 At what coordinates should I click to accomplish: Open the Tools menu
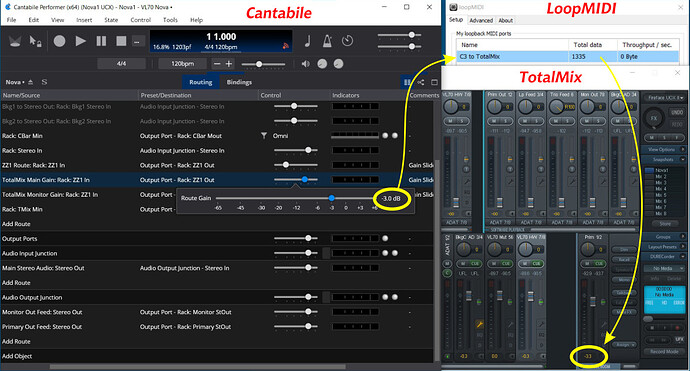pyautogui.click(x=170, y=20)
